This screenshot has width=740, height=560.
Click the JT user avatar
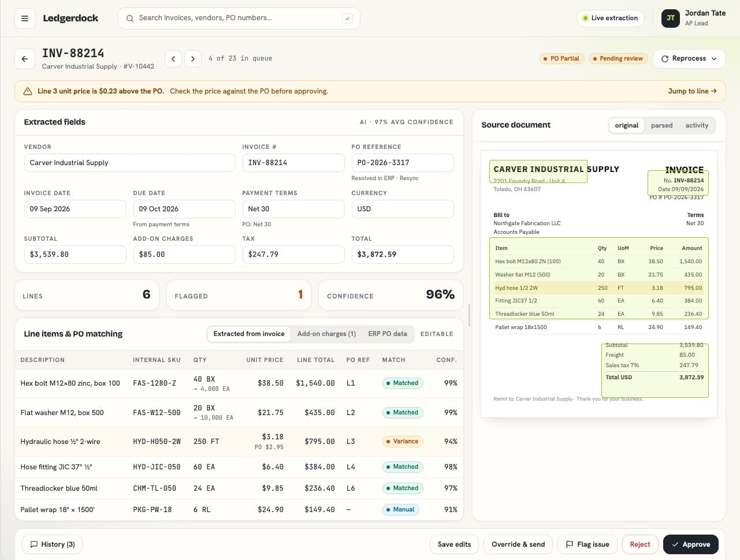click(671, 18)
